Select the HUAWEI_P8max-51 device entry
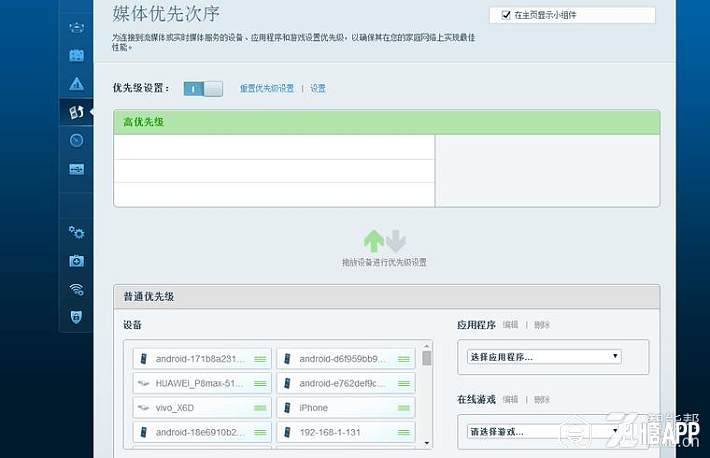 (x=202, y=383)
